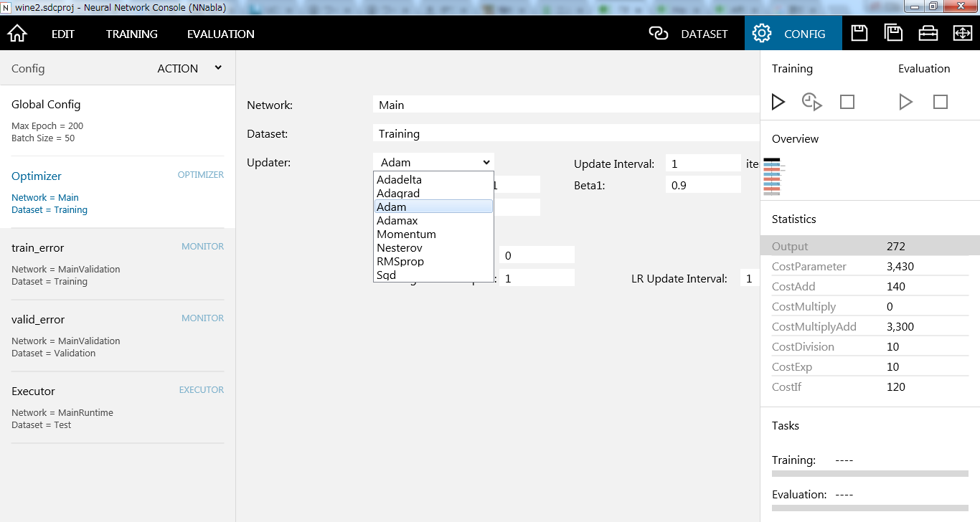
Task: Click the fit-to-window arrows icon
Action: pos(962,34)
